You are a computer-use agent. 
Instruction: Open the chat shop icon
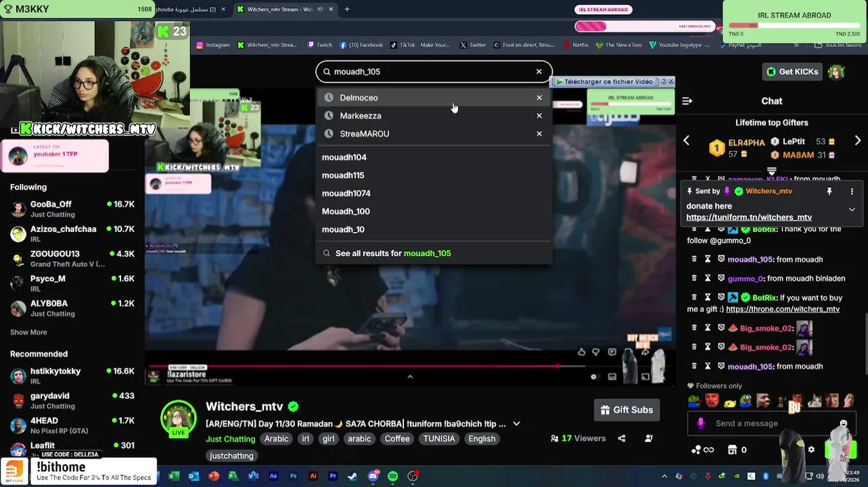(732, 450)
